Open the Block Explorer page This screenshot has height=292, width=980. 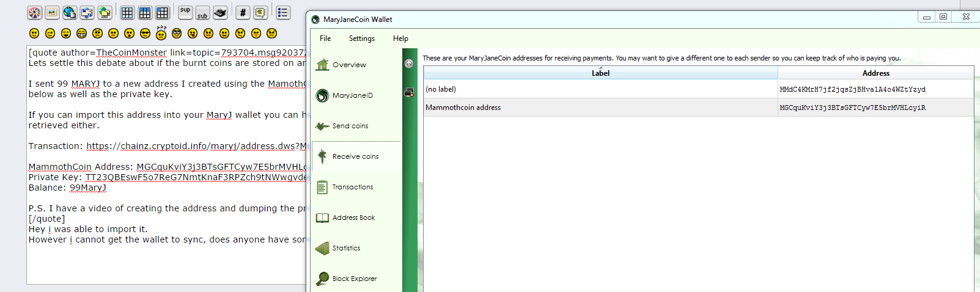click(x=357, y=279)
